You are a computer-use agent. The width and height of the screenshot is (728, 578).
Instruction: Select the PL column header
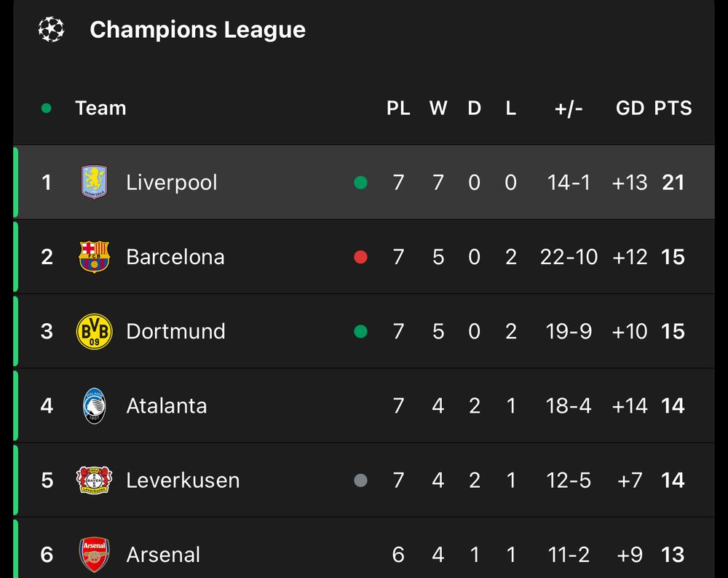398,108
